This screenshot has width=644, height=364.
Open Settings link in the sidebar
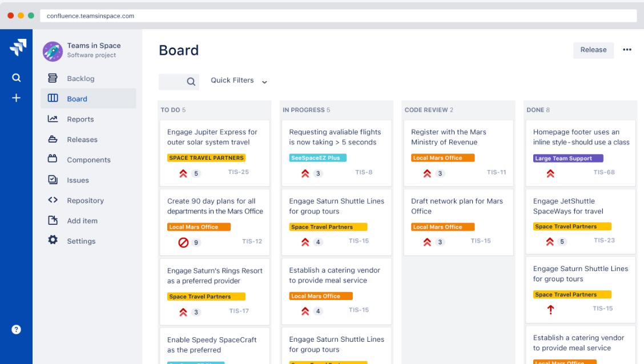(x=88, y=241)
